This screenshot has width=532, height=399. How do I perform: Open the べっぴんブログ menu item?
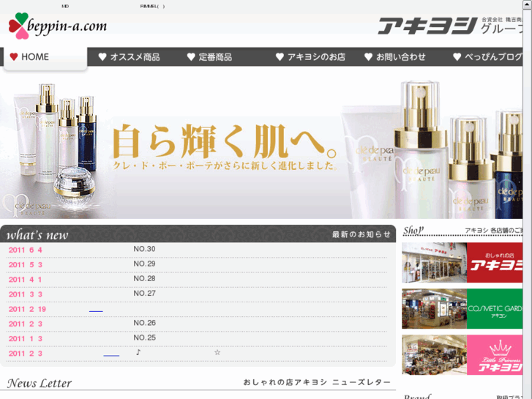point(487,57)
